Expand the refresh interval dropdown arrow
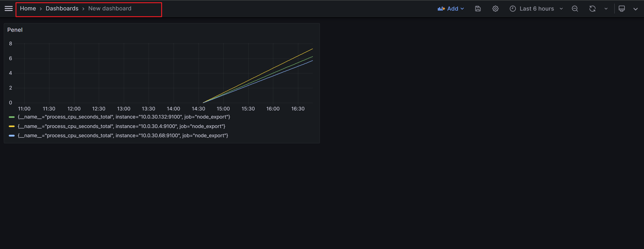The width and height of the screenshot is (644, 249). [x=606, y=9]
